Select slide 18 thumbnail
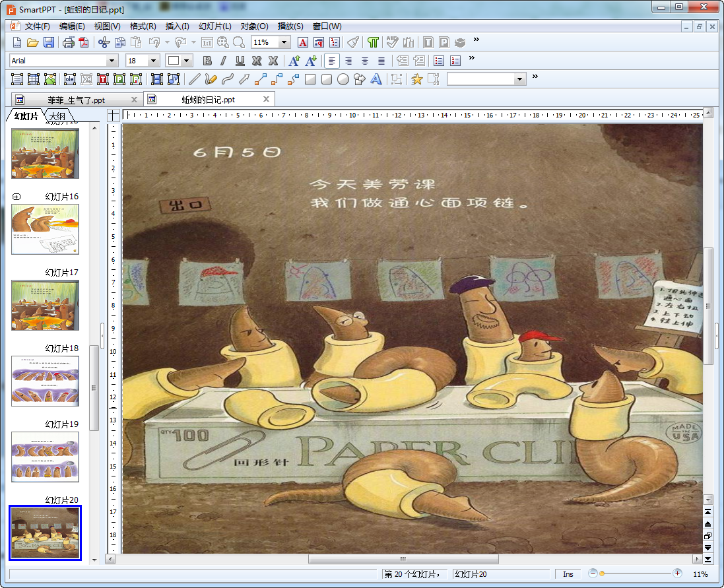Screen dimensions: 724x588 click(x=46, y=381)
